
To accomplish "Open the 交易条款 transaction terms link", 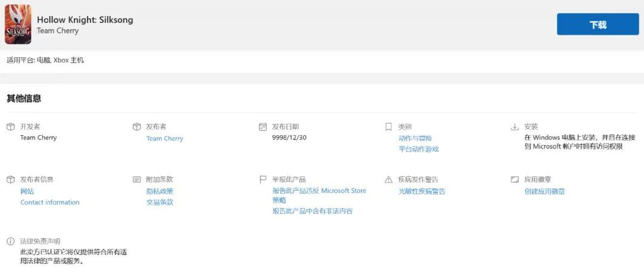I will coord(160,203).
